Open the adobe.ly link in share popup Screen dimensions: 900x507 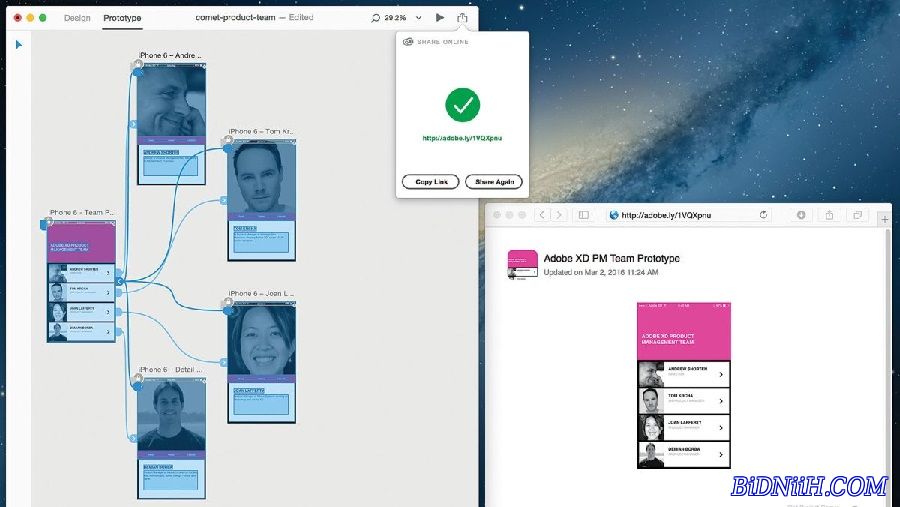coord(462,138)
